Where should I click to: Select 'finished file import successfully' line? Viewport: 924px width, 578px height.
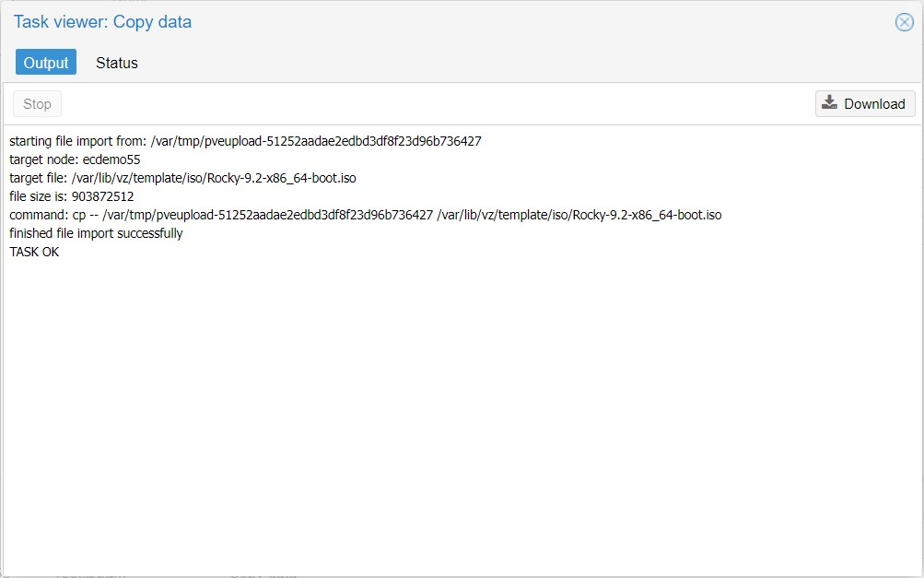coord(96,233)
